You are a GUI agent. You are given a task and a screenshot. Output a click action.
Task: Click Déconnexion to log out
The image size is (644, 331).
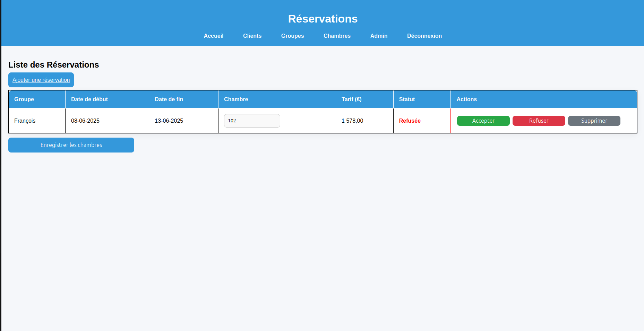pyautogui.click(x=424, y=36)
